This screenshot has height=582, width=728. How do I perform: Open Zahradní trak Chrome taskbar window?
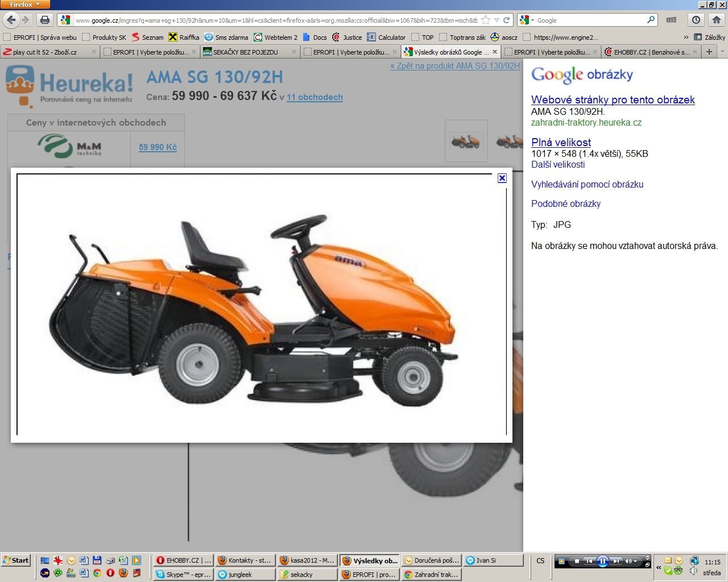click(x=431, y=575)
